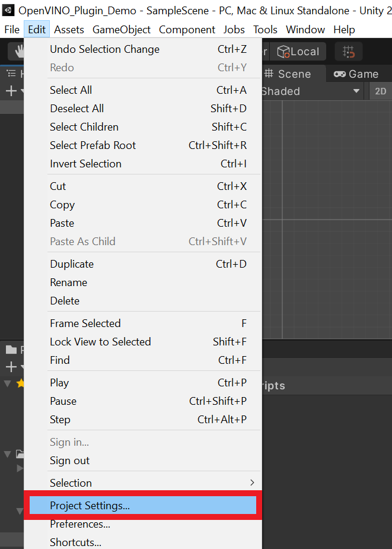Toggle 2D view mode in Scene
This screenshot has height=549, width=392.
pyautogui.click(x=380, y=91)
